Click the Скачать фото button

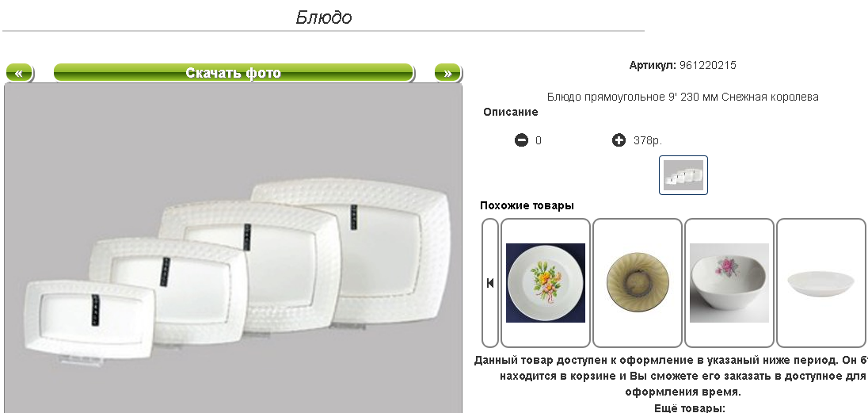tap(234, 73)
